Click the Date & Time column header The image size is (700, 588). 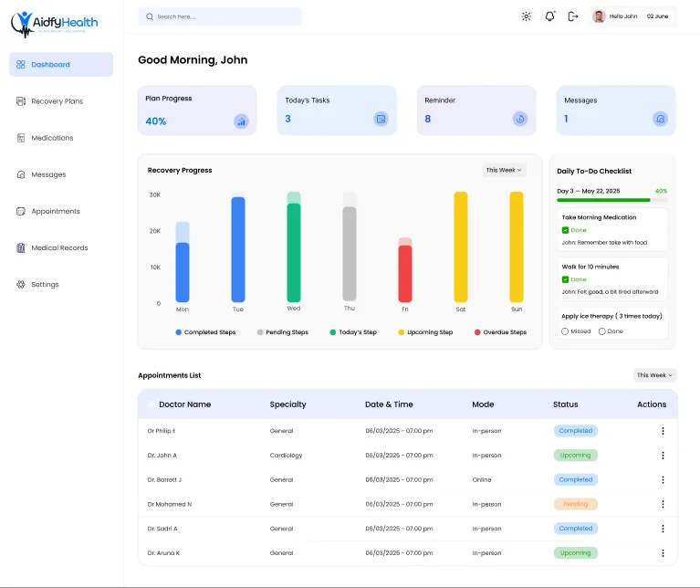point(389,404)
